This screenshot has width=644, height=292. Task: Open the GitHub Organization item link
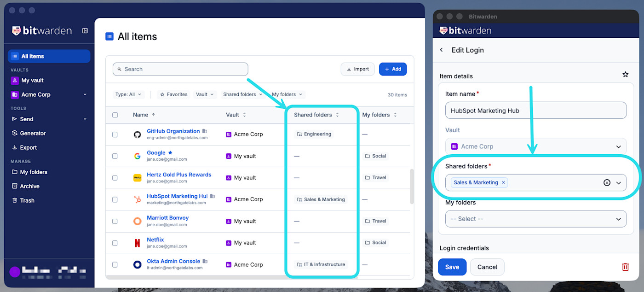(173, 131)
